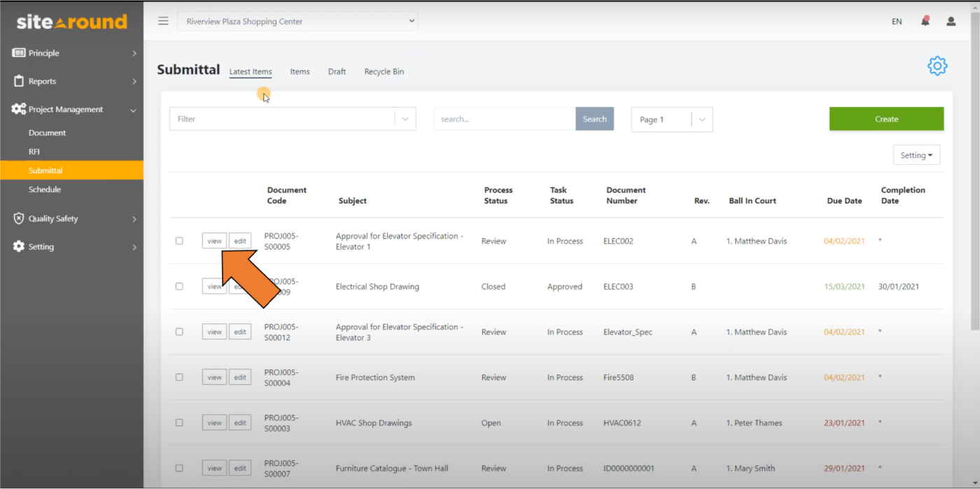Select checkbox for PROJ005-S00012 row
This screenshot has height=489, width=980.
click(x=179, y=332)
